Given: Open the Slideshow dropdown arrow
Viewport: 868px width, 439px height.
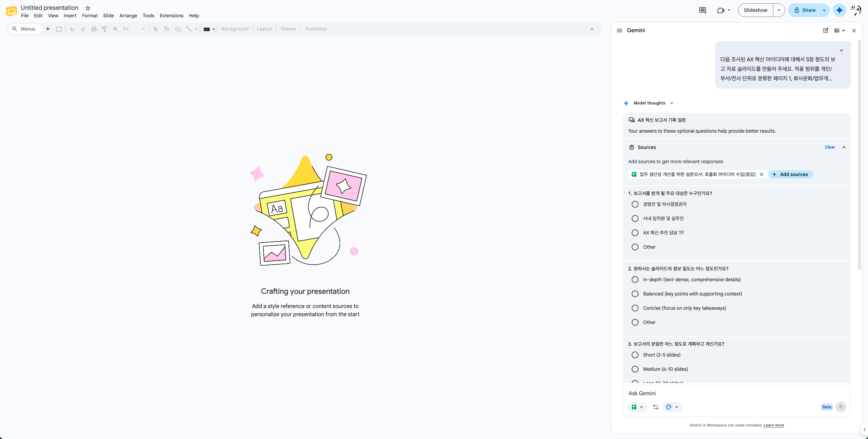Looking at the screenshot, I should click(779, 10).
